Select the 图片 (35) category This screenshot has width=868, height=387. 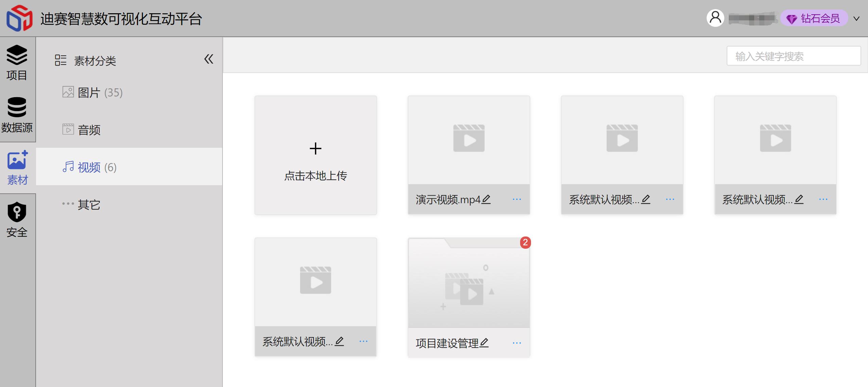[x=129, y=92]
